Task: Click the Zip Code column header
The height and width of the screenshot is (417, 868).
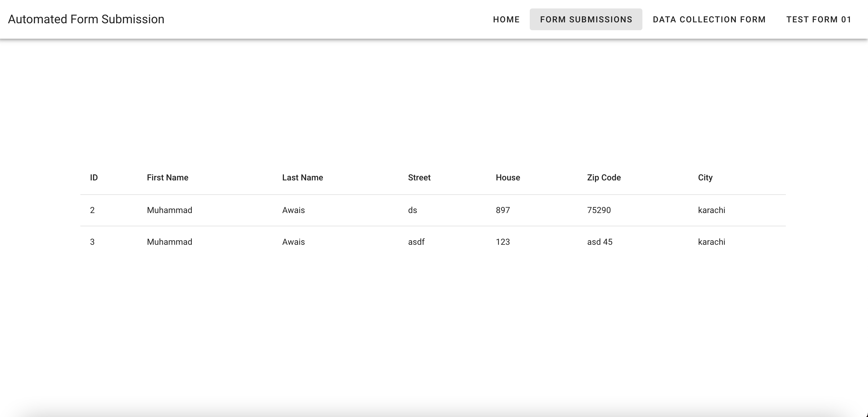Action: click(x=603, y=178)
